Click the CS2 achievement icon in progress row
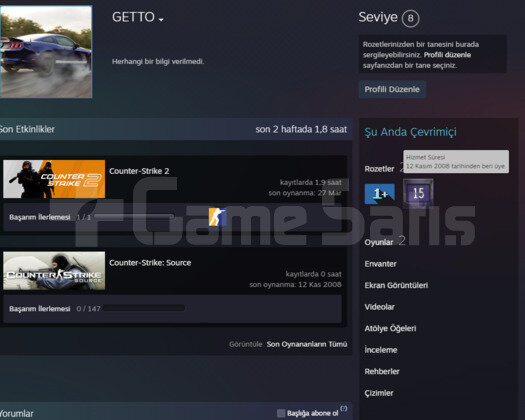The height and width of the screenshot is (420, 525). coord(217,217)
